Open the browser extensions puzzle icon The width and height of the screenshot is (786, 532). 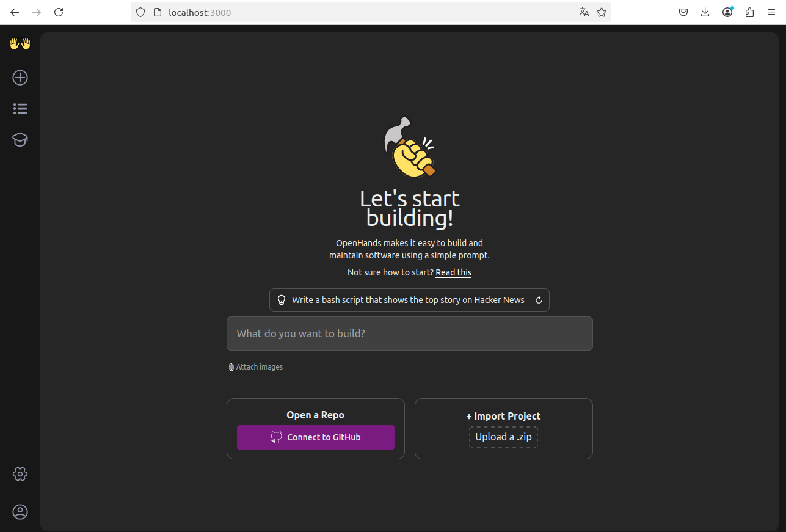pyautogui.click(x=749, y=12)
